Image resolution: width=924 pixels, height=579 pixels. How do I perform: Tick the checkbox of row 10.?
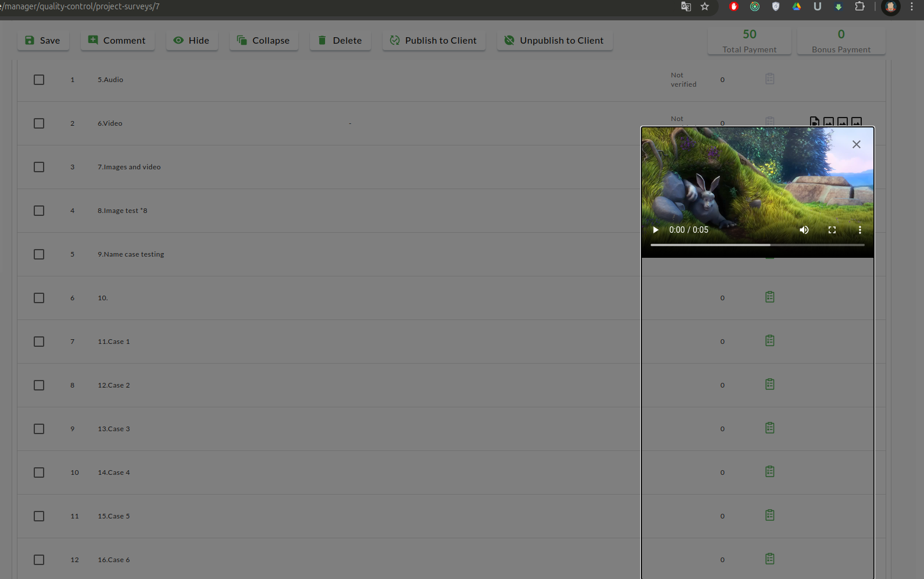39,298
